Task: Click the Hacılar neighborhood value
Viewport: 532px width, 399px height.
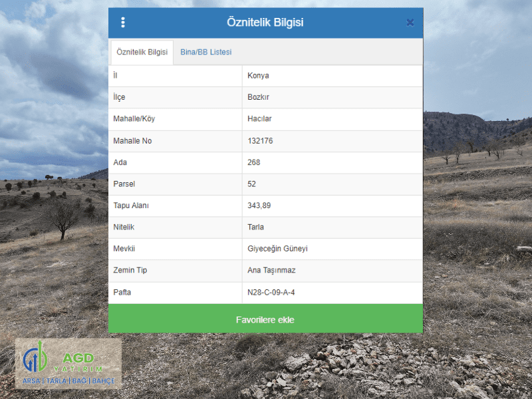Action: (259, 119)
